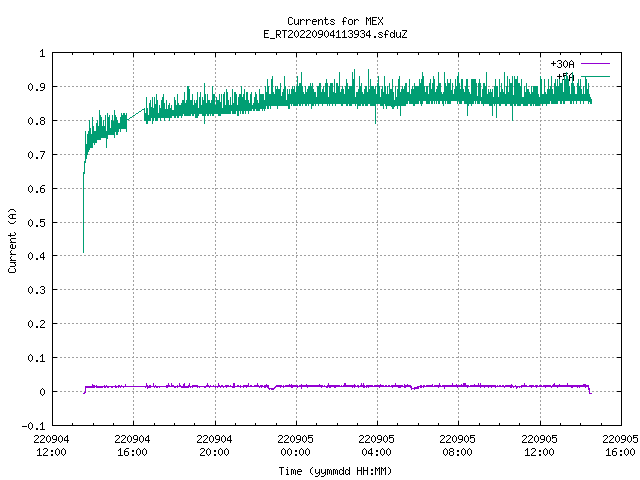Click the x-axis label '220904 16:00'
The width and height of the screenshot is (640, 480).
[133, 445]
